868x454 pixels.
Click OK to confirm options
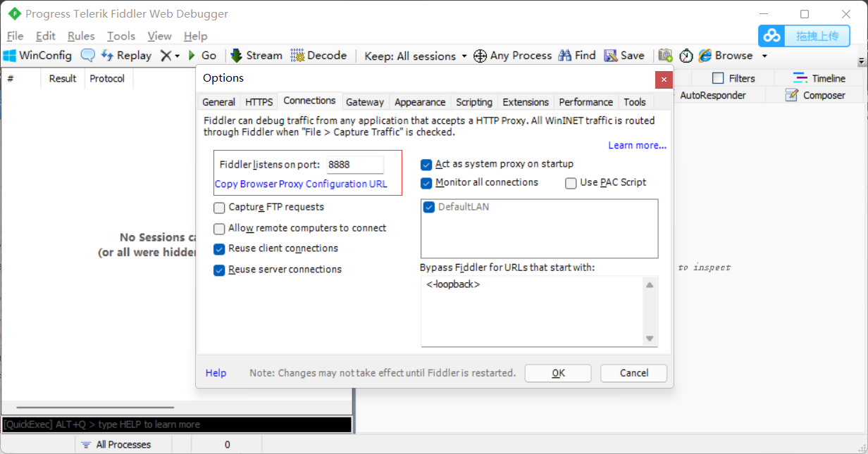tap(558, 373)
